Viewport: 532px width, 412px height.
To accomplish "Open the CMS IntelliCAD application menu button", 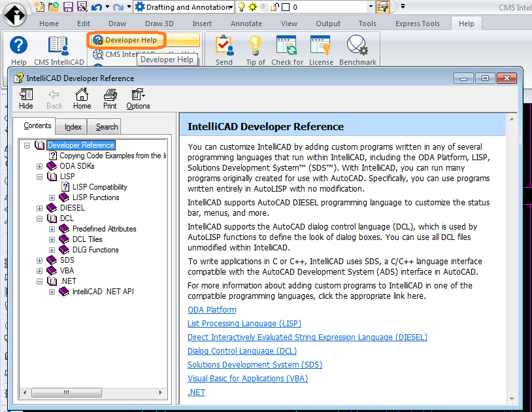I will [x=14, y=14].
